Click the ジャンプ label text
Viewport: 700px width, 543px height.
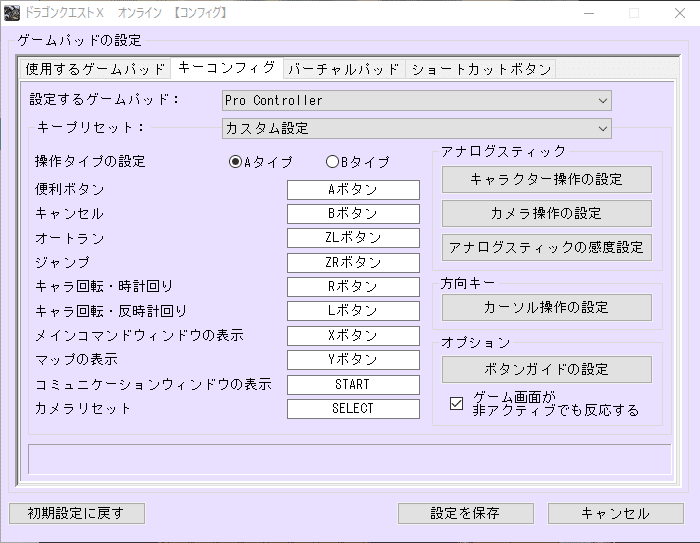point(62,262)
